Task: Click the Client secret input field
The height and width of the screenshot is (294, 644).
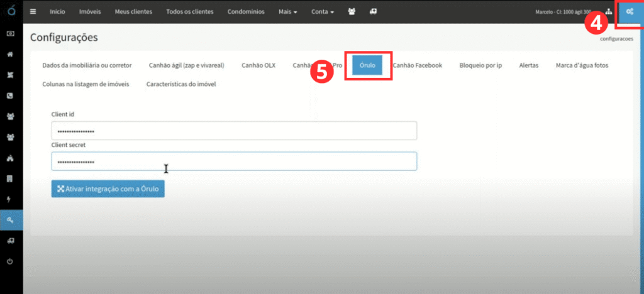Action: click(234, 161)
